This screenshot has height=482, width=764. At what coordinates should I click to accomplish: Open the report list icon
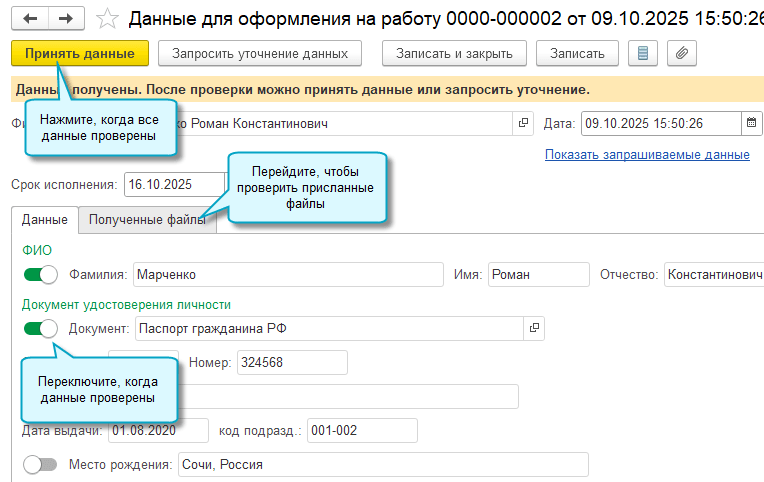tap(642, 53)
